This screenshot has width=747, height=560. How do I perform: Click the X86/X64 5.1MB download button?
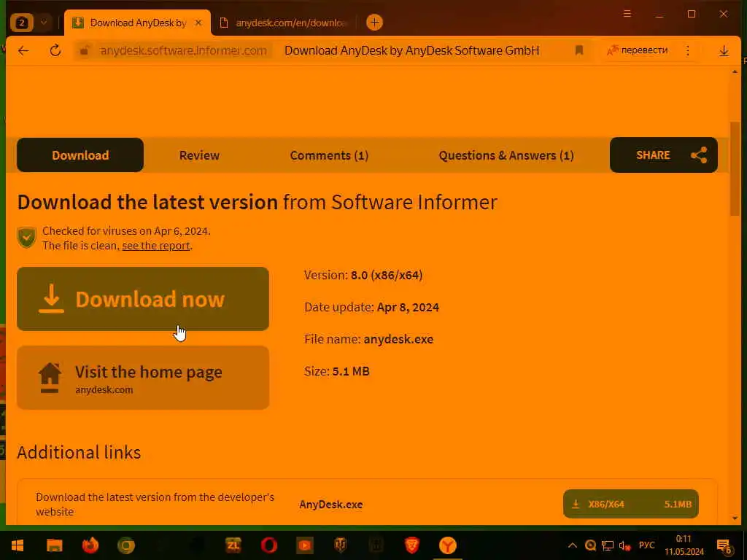point(631,504)
